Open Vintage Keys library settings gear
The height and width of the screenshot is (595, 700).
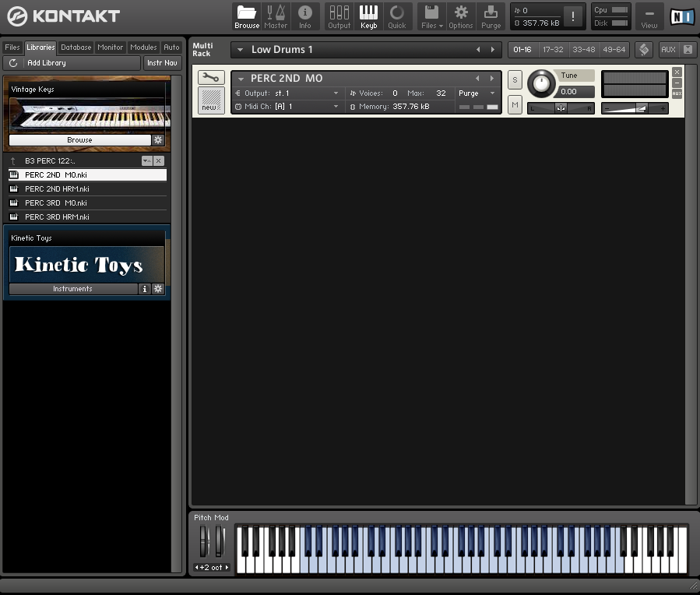click(x=158, y=140)
